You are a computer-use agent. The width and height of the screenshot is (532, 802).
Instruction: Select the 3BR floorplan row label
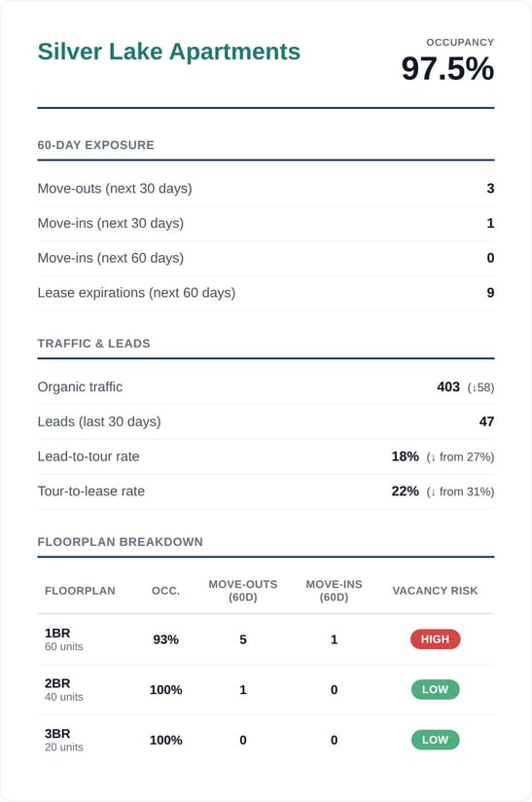click(57, 734)
